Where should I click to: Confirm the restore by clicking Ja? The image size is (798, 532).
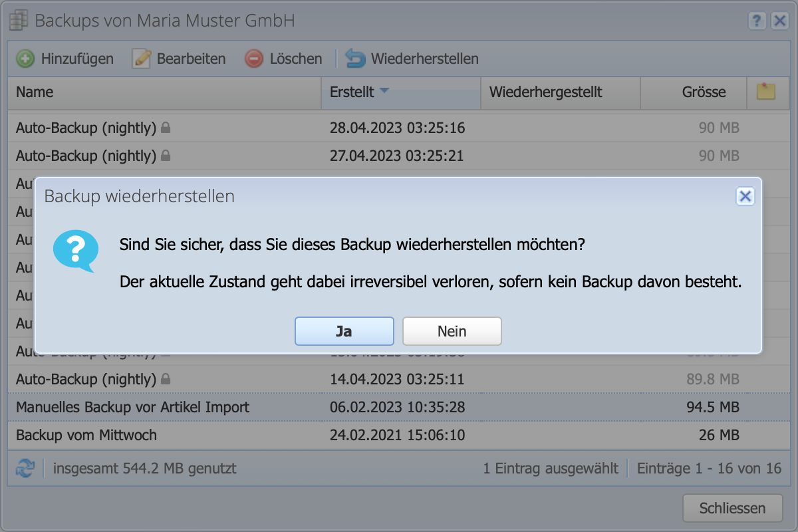(x=344, y=331)
